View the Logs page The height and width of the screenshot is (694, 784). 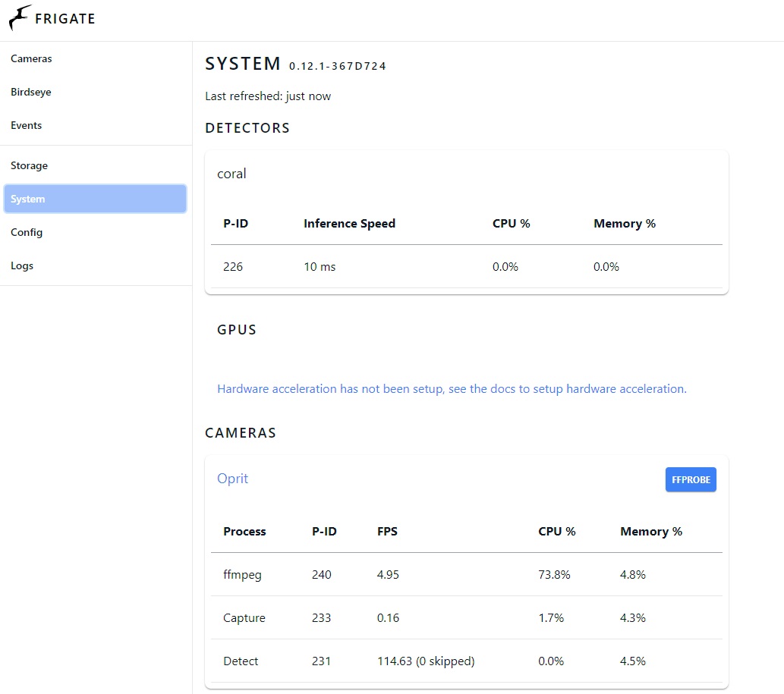(x=22, y=265)
